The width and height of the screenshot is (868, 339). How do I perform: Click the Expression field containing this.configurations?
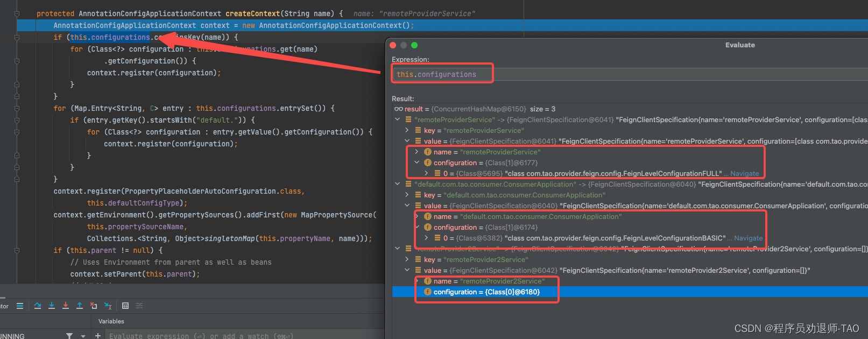point(630,74)
